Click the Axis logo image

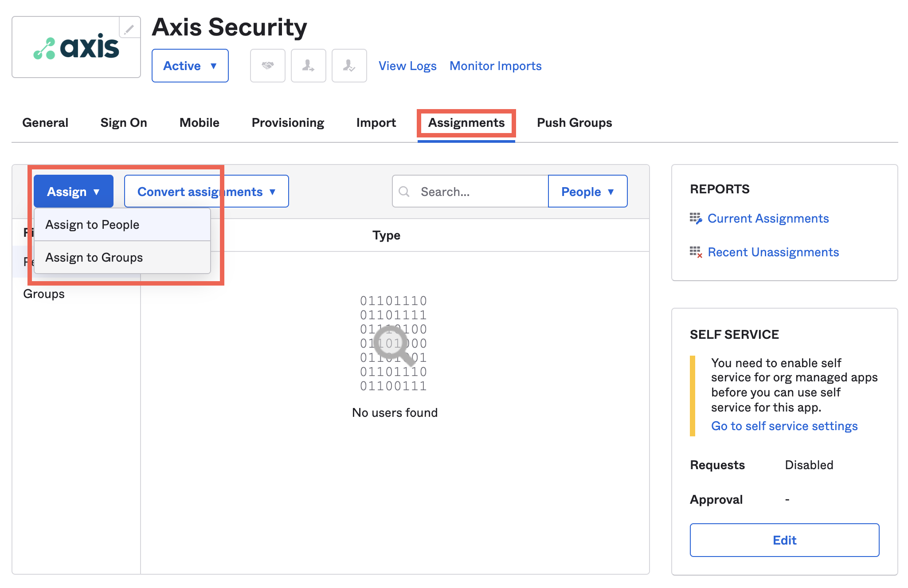(x=76, y=47)
